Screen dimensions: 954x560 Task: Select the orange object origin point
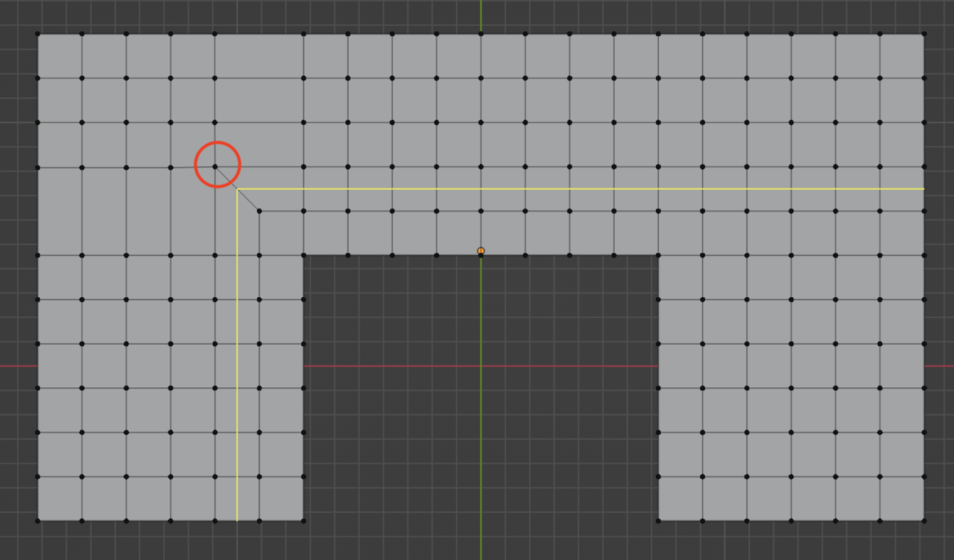tap(481, 251)
